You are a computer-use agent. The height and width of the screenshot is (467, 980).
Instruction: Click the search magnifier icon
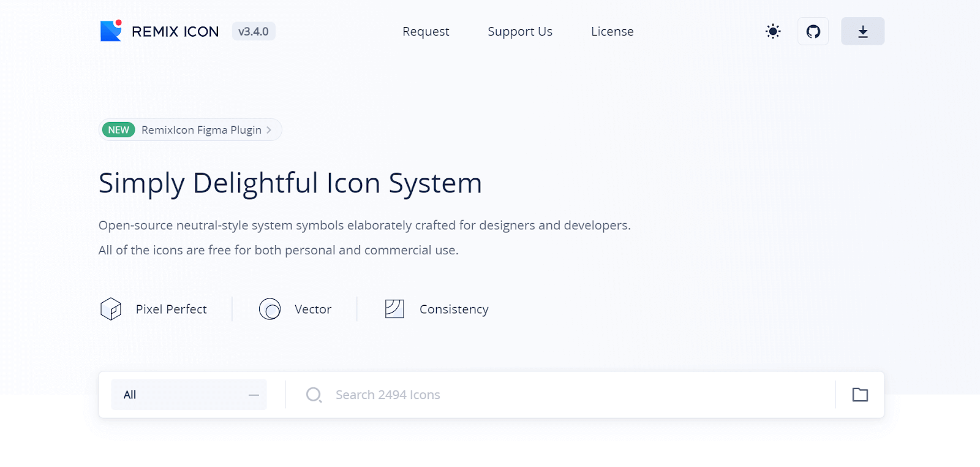(314, 395)
